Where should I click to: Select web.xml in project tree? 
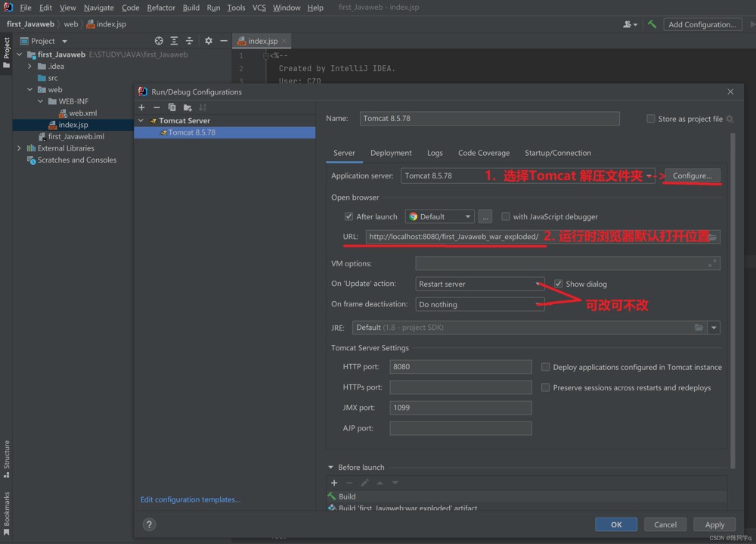click(x=83, y=113)
